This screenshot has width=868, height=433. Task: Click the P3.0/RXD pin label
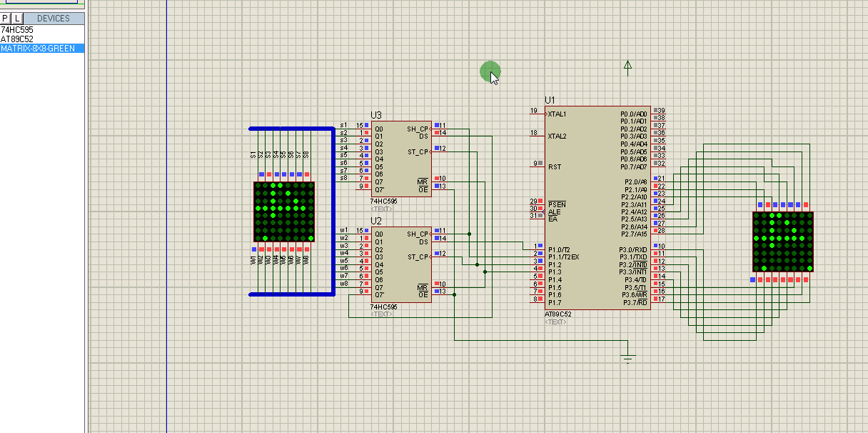click(x=633, y=249)
